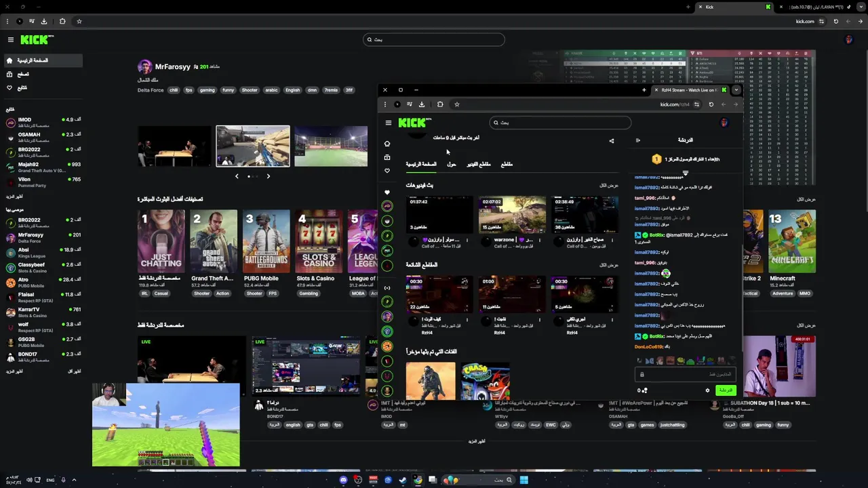Focus search box in front Kick window
The image size is (868, 488).
(560, 123)
